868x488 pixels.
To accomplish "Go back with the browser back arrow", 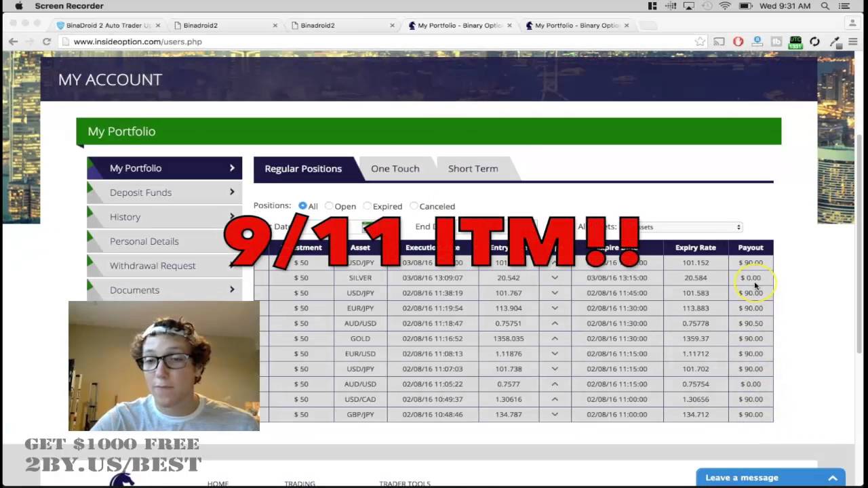I will 13,41.
